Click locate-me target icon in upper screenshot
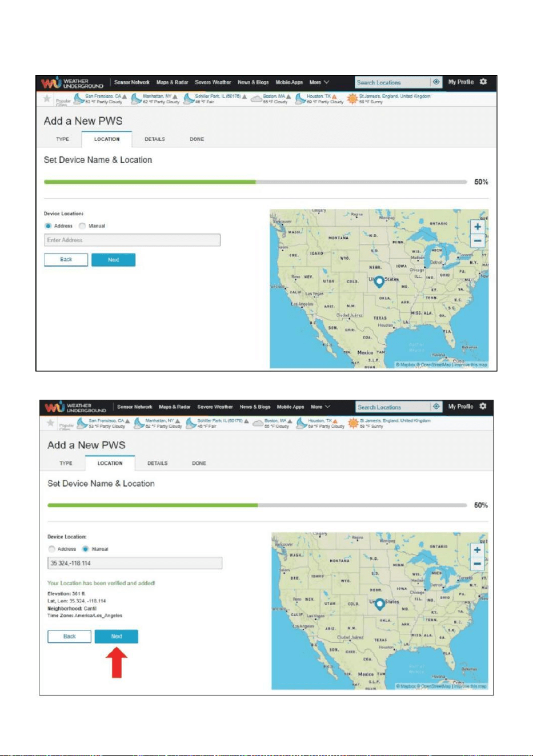Viewport: 533px width, 756px height. tap(436, 82)
